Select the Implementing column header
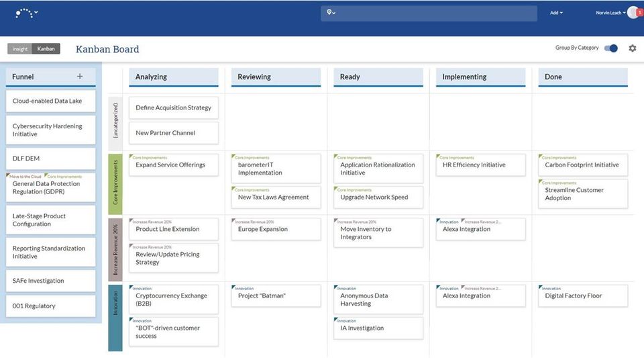644x358 pixels. pos(480,77)
